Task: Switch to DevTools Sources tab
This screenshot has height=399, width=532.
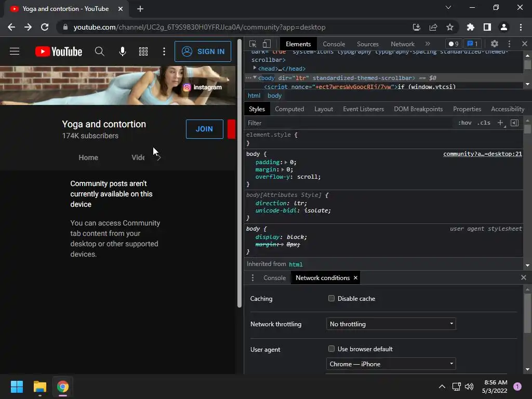Action: 367,44
